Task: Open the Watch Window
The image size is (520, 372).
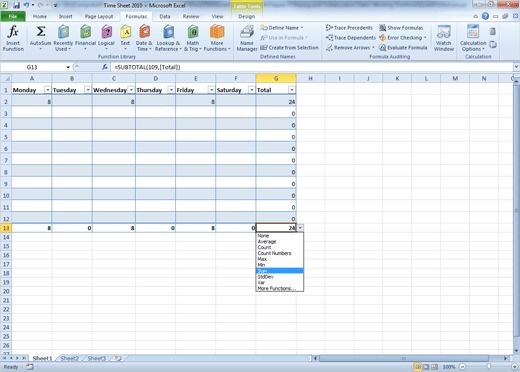Action: click(x=444, y=38)
